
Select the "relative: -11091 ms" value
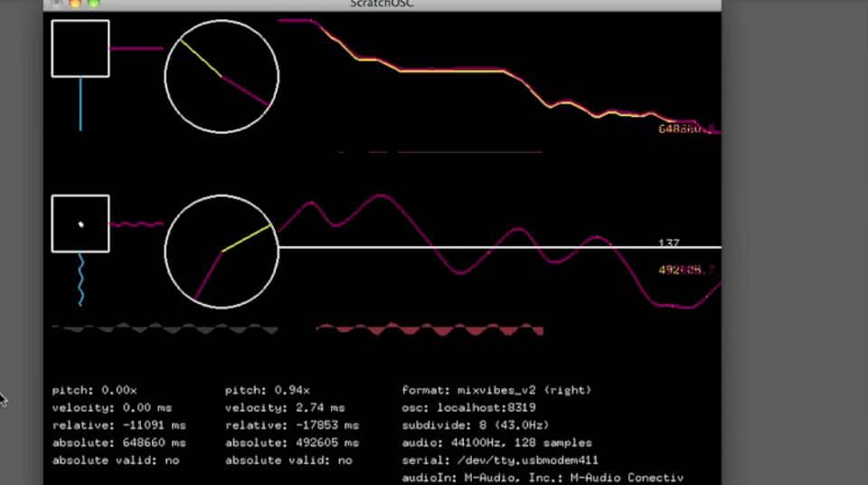coord(119,425)
